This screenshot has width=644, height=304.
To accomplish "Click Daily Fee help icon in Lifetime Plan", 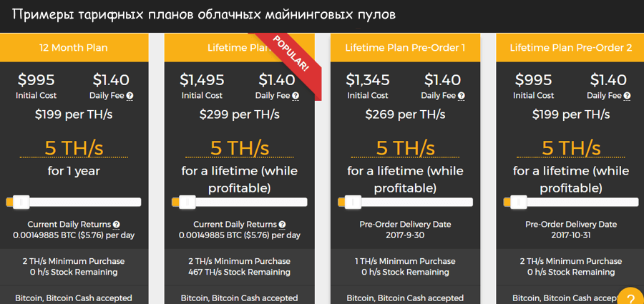I will click(296, 95).
